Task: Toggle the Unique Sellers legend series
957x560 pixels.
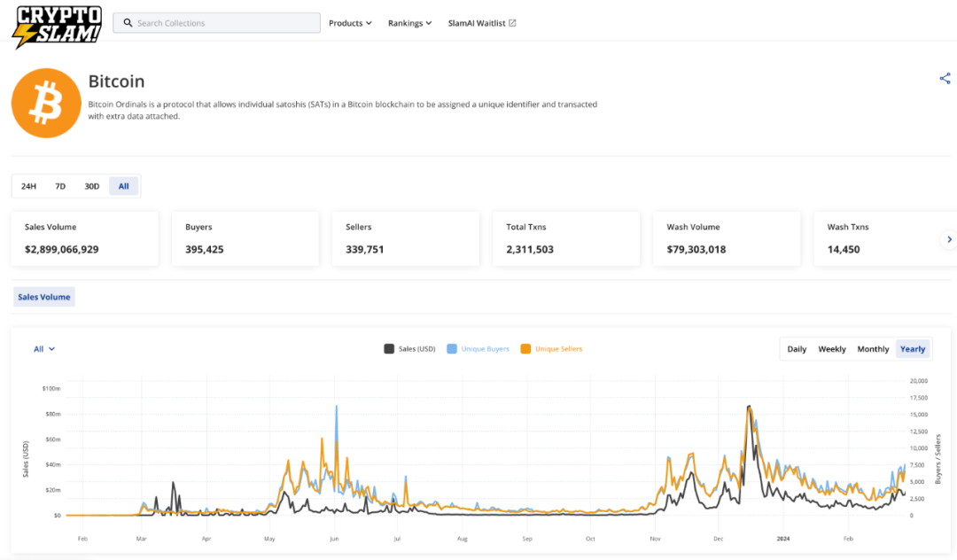Action: 551,349
